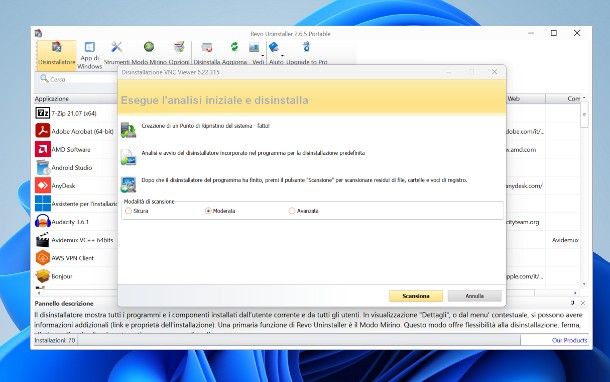Image resolution: width=610 pixels, height=382 pixels.
Task: Select the Sicura scan mode radio
Action: pyautogui.click(x=128, y=211)
